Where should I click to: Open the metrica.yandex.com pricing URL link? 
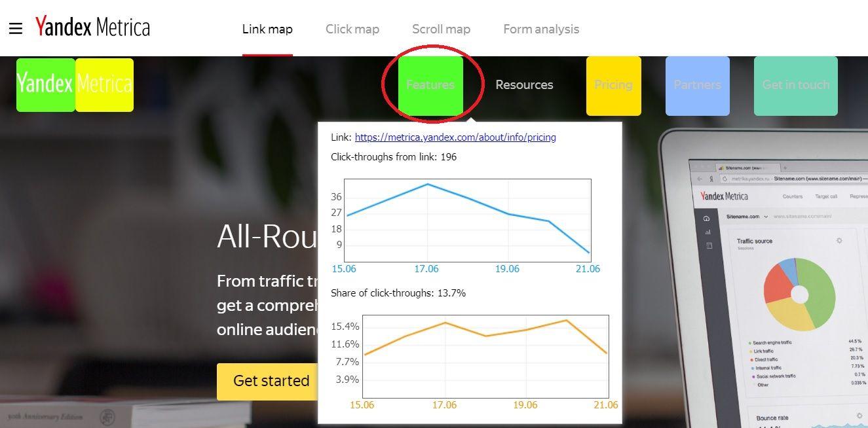(x=455, y=137)
